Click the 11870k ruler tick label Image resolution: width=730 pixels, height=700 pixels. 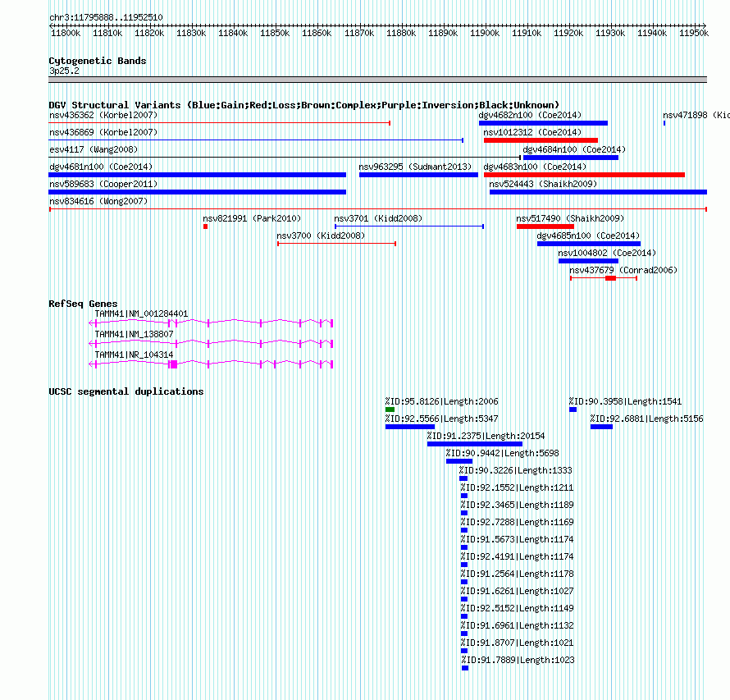pos(359,33)
